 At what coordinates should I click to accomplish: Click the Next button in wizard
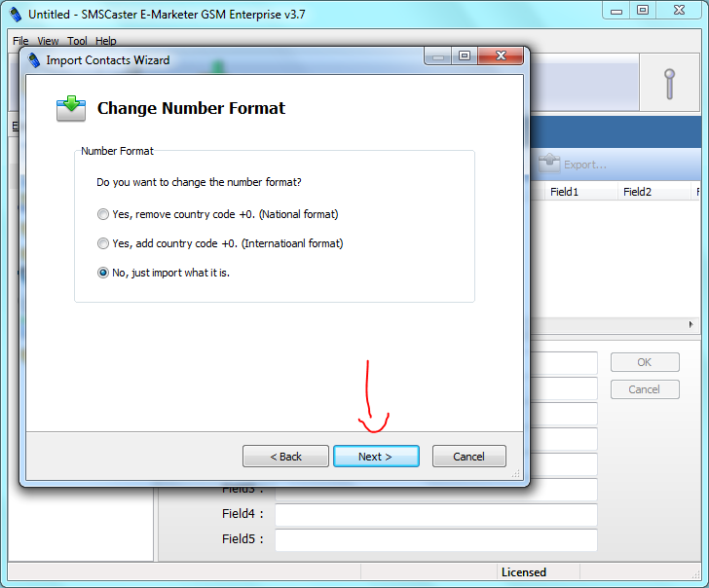[376, 457]
